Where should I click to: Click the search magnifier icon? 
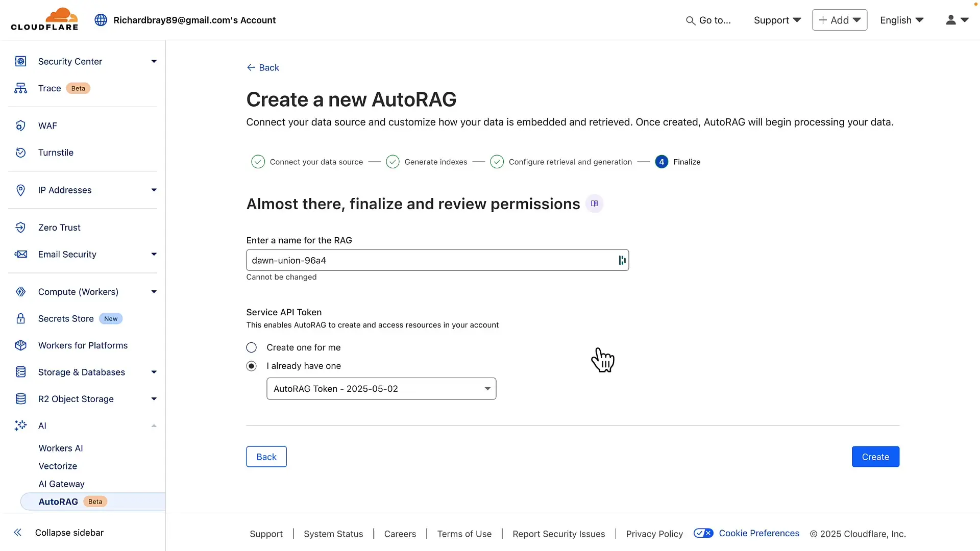point(690,20)
